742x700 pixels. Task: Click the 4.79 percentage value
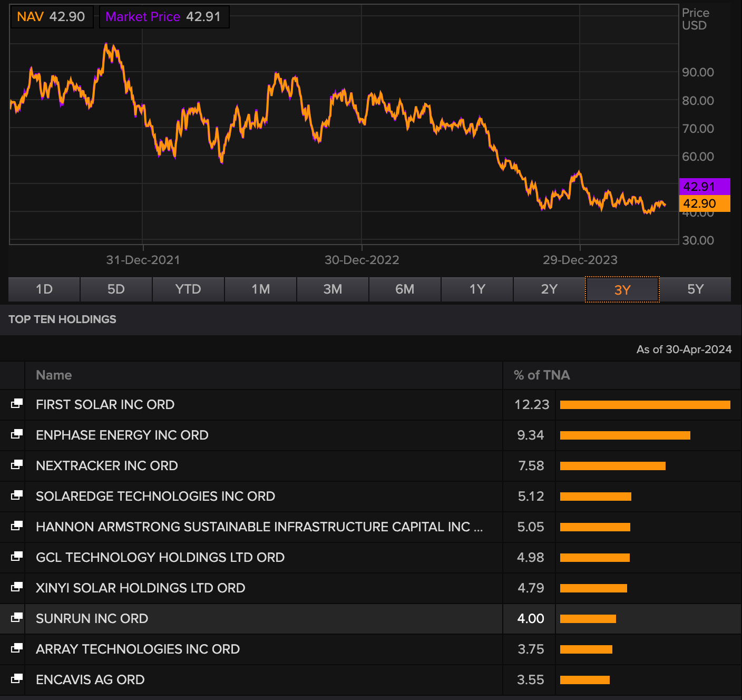click(x=531, y=588)
